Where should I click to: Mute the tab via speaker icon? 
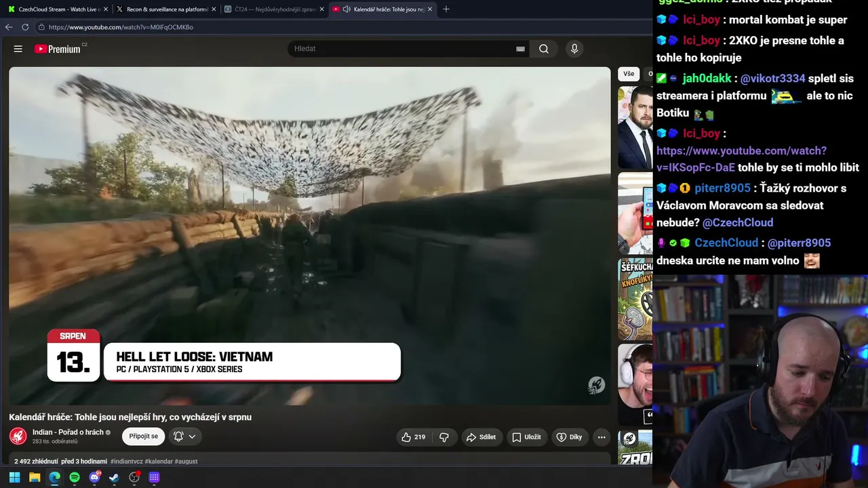347,9
